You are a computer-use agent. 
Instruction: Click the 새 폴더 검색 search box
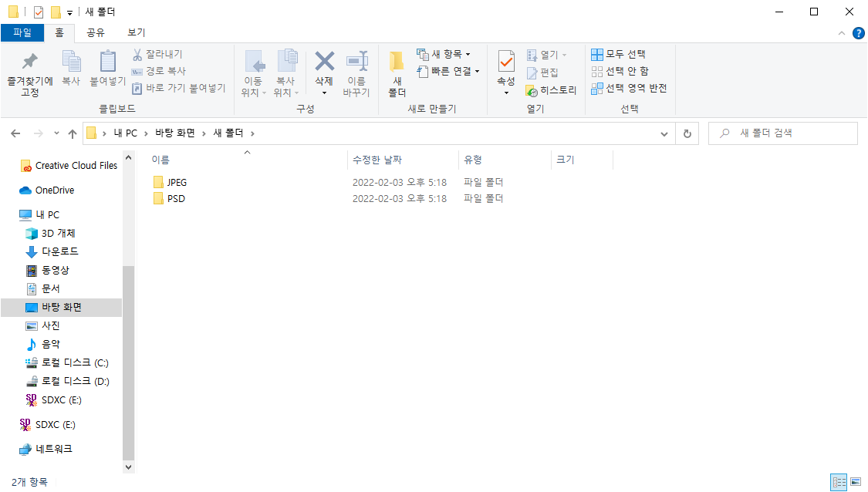783,133
